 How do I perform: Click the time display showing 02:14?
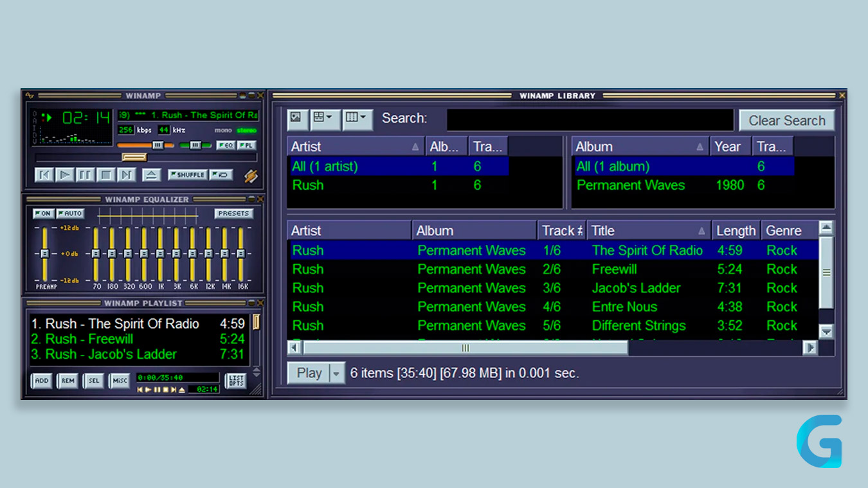tap(86, 118)
